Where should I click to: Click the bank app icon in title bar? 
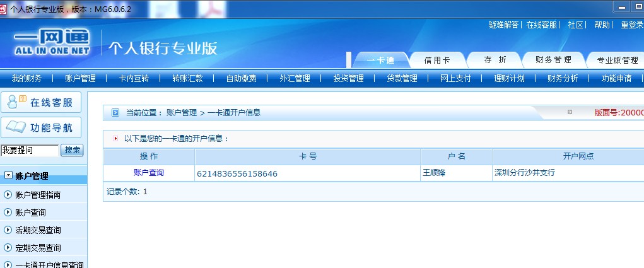3,9
